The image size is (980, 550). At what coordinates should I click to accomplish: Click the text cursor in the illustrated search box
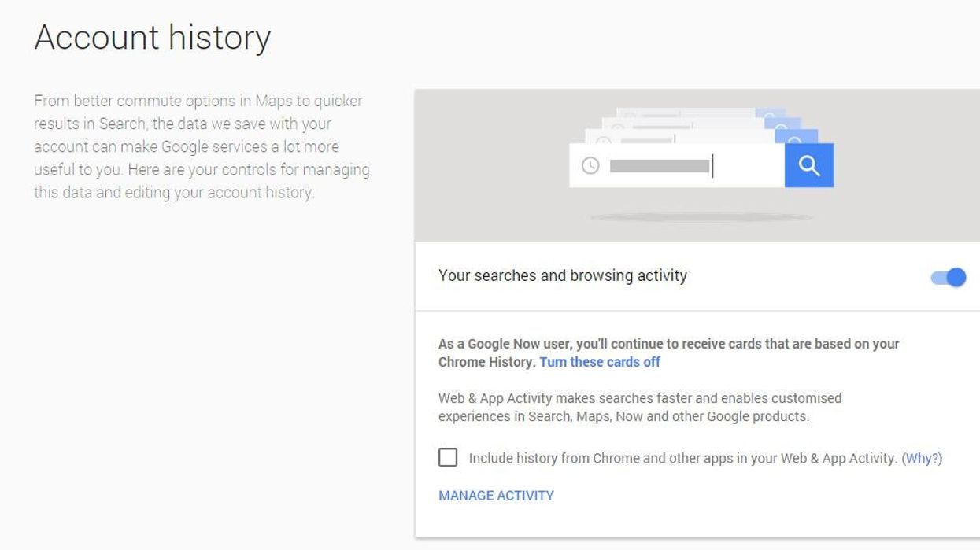[x=712, y=166]
